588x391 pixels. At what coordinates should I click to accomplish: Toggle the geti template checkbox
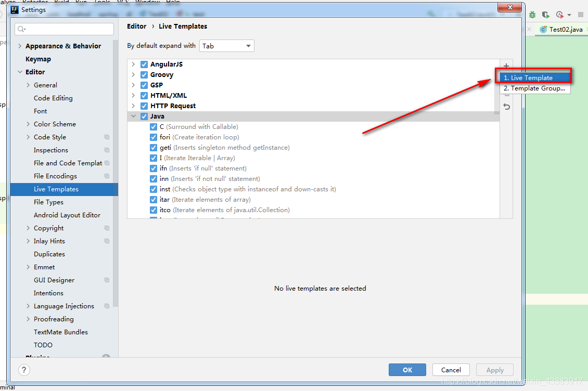[x=154, y=147]
